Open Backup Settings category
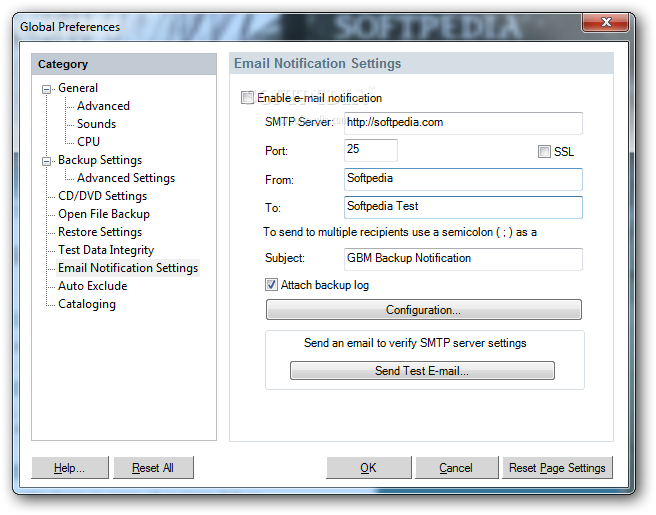 coord(100,160)
